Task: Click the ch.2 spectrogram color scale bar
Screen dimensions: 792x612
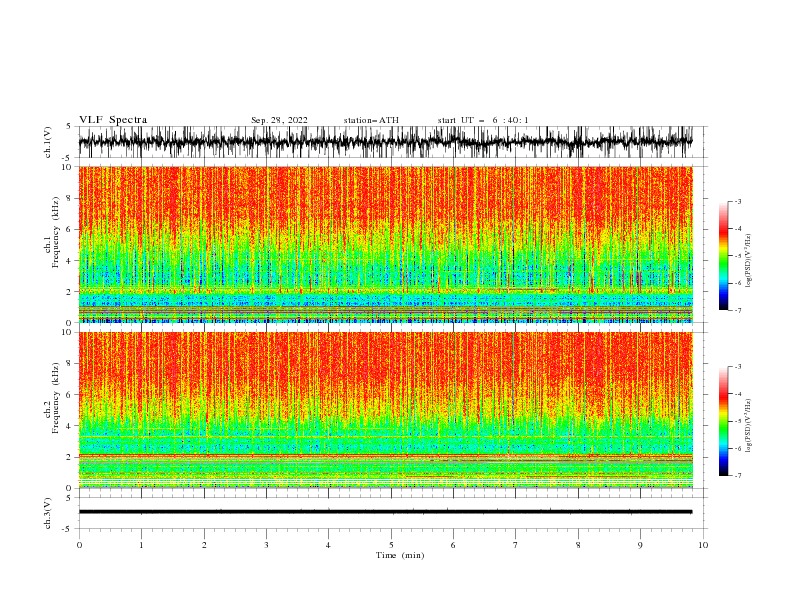Action: click(724, 421)
